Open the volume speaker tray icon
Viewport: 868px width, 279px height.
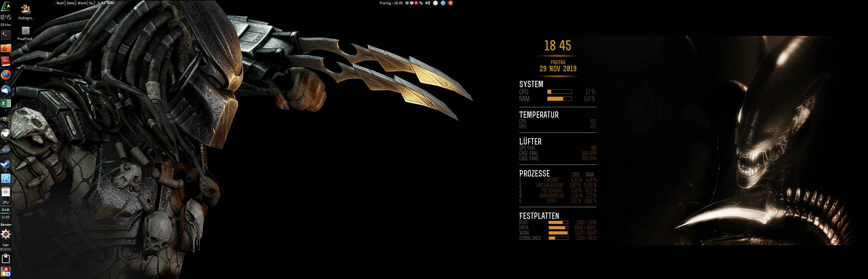click(428, 3)
